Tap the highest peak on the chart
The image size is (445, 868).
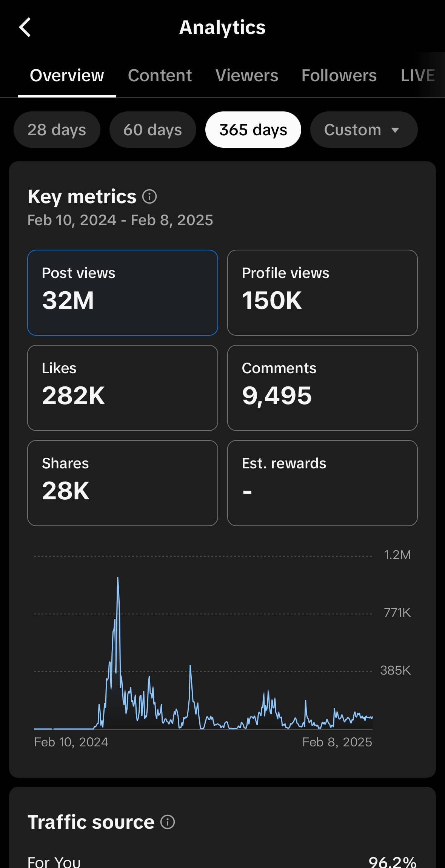[x=118, y=579]
